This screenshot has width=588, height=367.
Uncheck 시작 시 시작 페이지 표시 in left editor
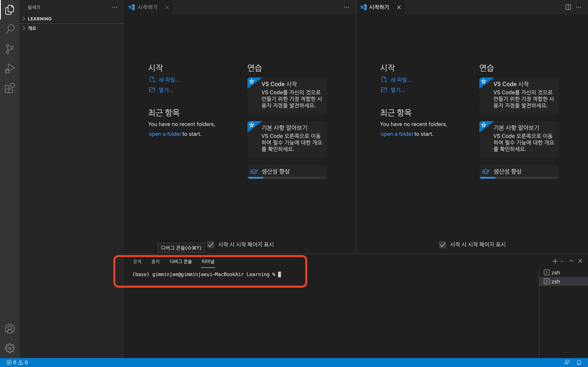[211, 244]
